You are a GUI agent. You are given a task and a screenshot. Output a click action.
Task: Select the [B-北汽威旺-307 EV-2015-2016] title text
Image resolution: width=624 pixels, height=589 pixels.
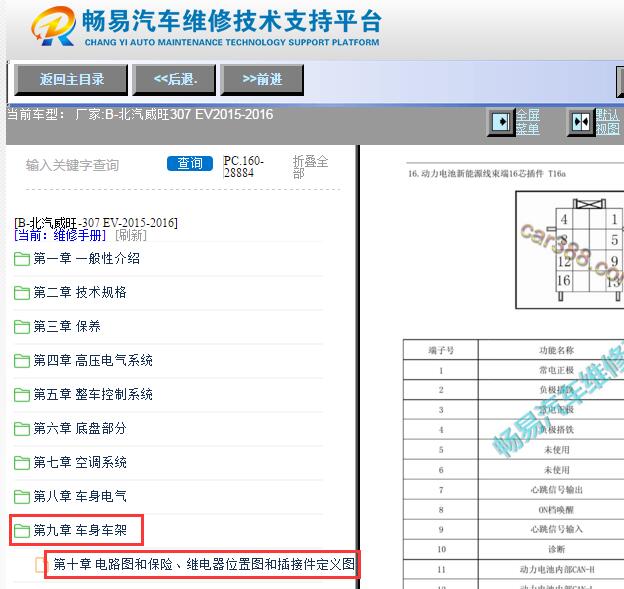[x=96, y=222]
